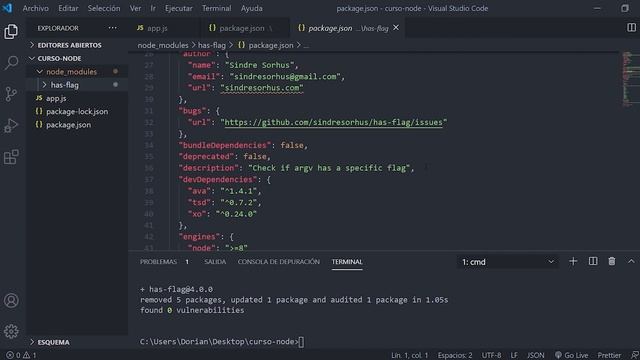Open app.js in the explorer tree

(x=56, y=98)
